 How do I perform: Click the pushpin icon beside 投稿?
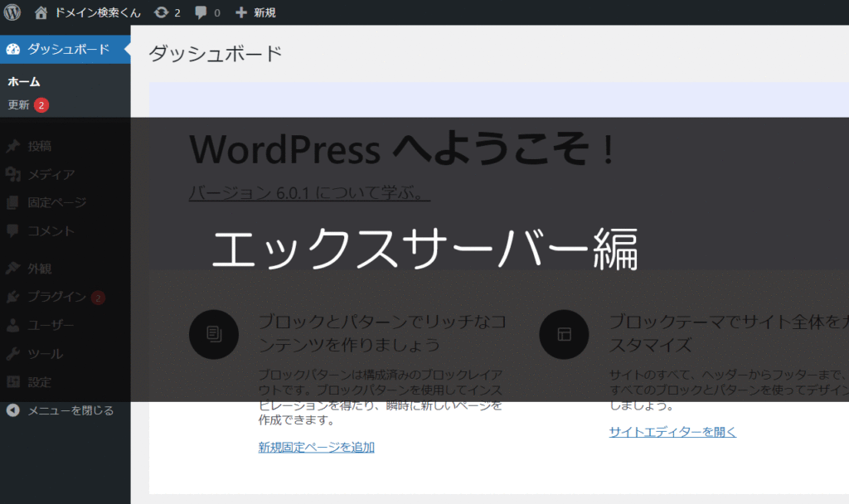[13, 146]
